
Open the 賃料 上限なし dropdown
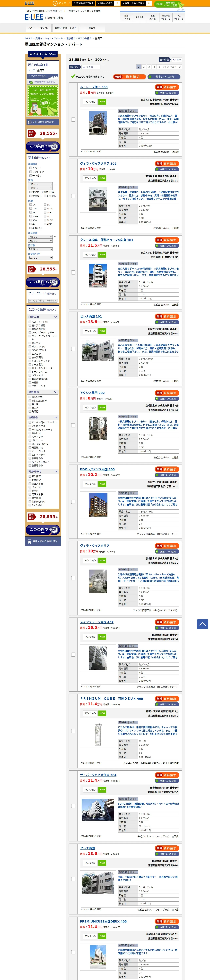40,188
